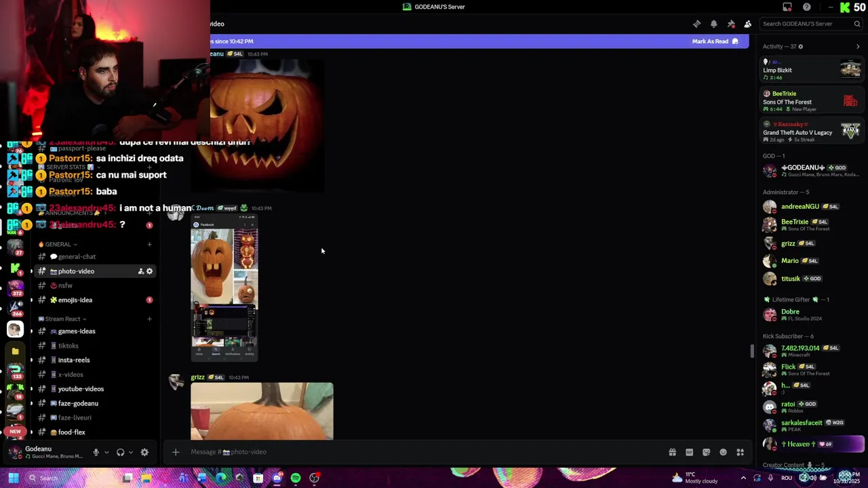
Task: Toggle microphone mute in user panel
Action: (96, 452)
